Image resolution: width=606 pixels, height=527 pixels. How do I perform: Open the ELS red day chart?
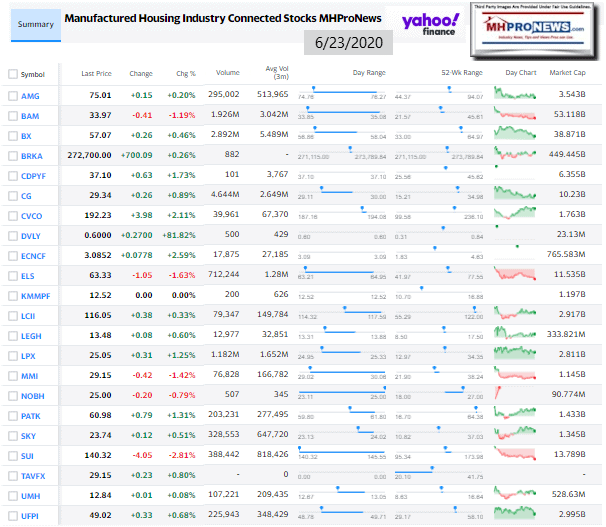[518, 274]
